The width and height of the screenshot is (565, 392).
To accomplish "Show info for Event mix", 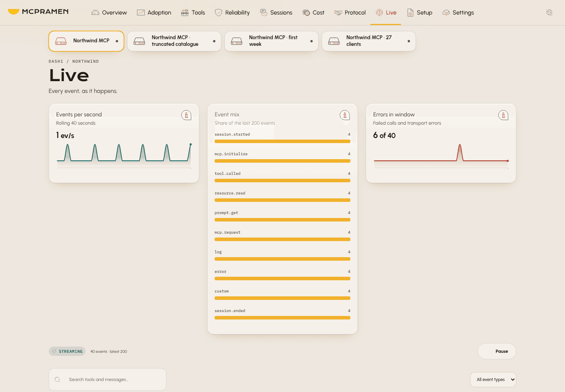I will [x=345, y=115].
